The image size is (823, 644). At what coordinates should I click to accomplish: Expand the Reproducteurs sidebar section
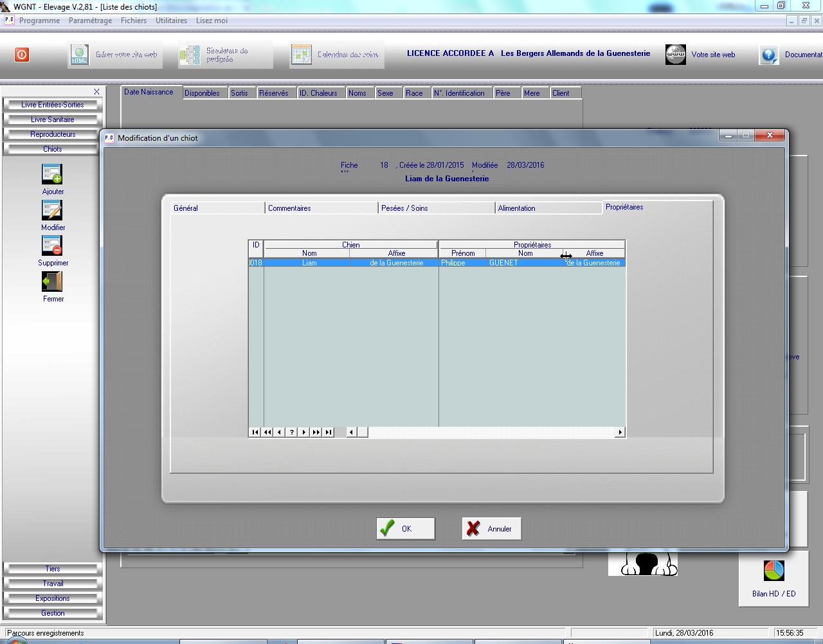click(x=53, y=134)
